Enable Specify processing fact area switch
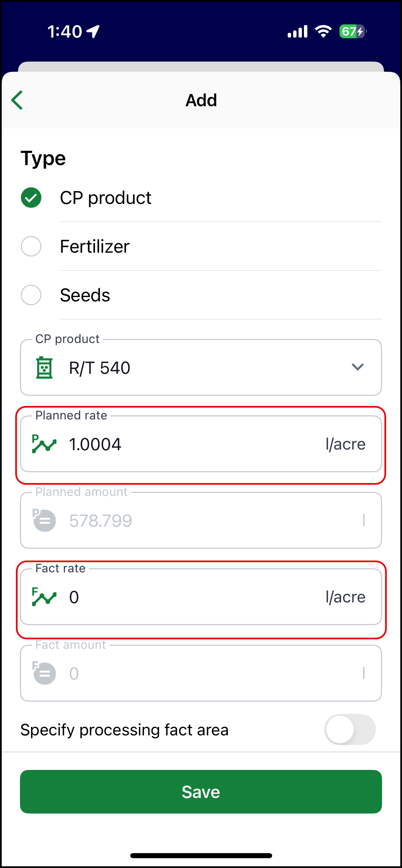Viewport: 402px width, 868px height. [x=350, y=729]
